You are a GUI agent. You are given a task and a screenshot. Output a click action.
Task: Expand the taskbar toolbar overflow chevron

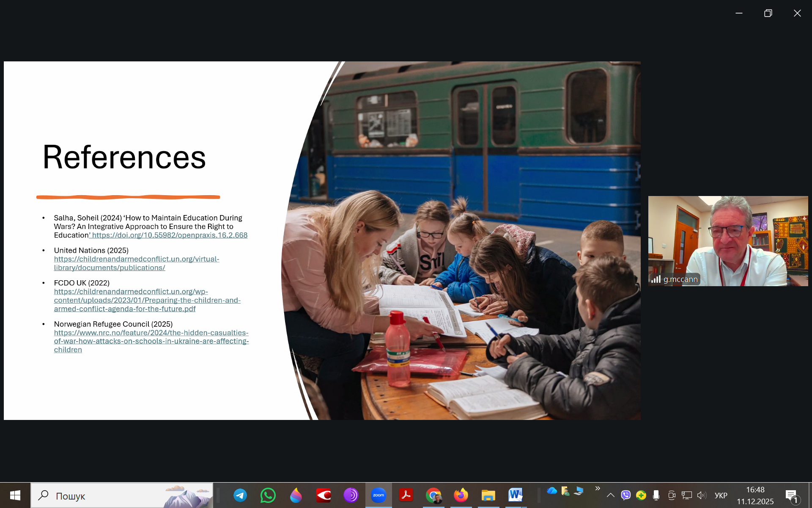[x=598, y=489]
